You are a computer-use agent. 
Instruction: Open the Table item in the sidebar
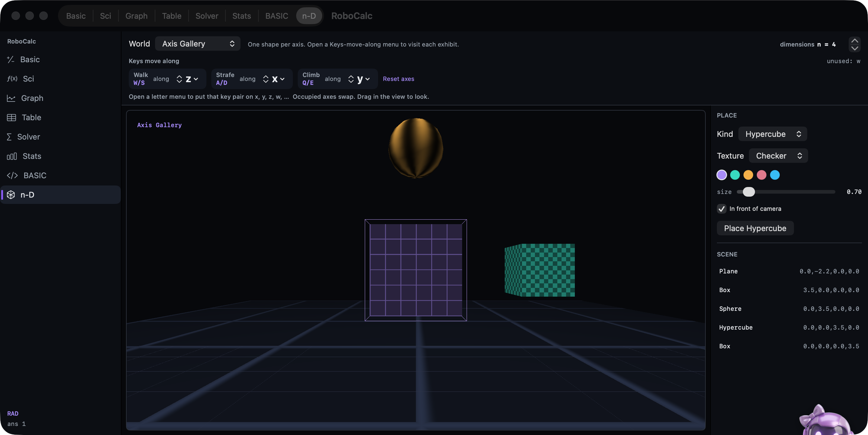tap(61, 118)
